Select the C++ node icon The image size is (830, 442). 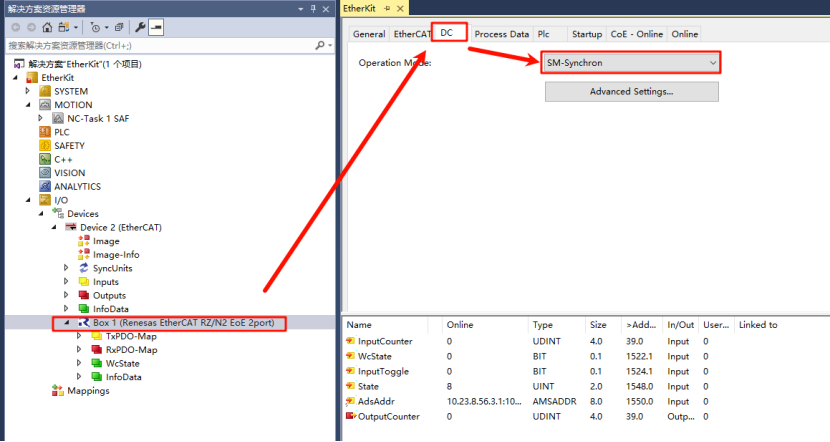point(45,159)
